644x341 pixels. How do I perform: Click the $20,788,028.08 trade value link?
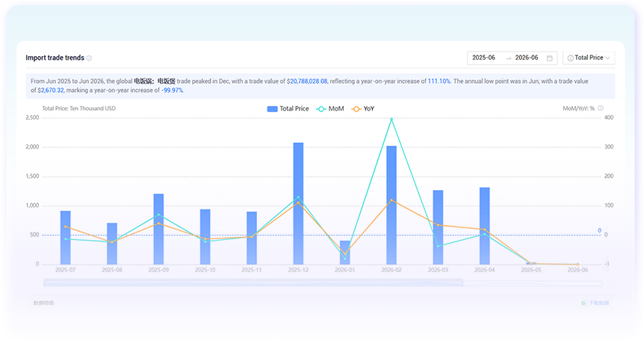[307, 82]
